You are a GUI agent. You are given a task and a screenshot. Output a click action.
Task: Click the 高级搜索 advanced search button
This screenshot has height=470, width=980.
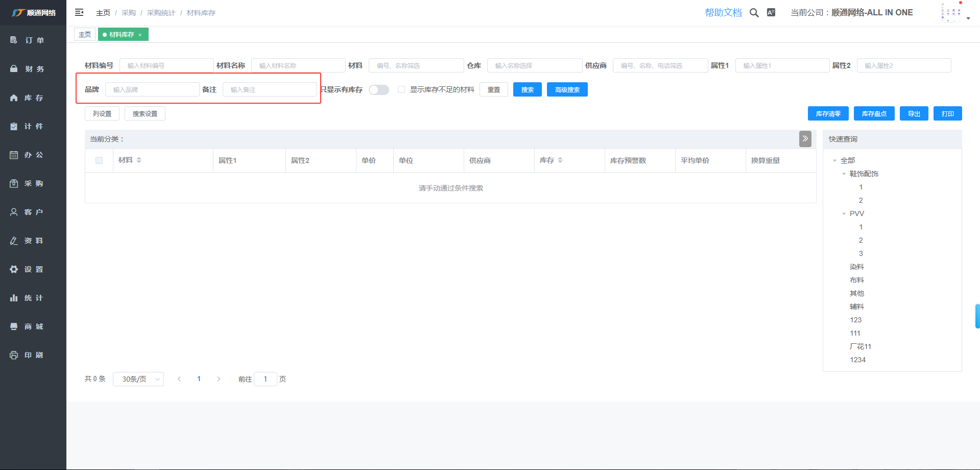(567, 90)
